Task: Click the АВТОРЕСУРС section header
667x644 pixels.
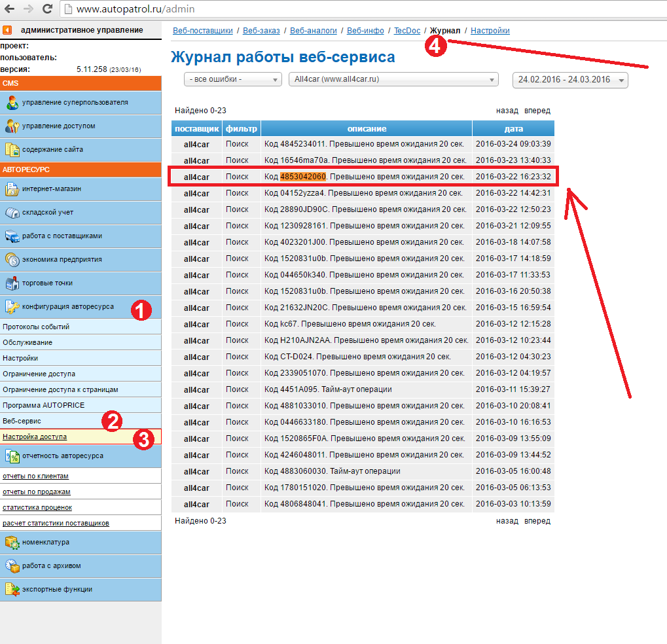Action: pyautogui.click(x=81, y=170)
